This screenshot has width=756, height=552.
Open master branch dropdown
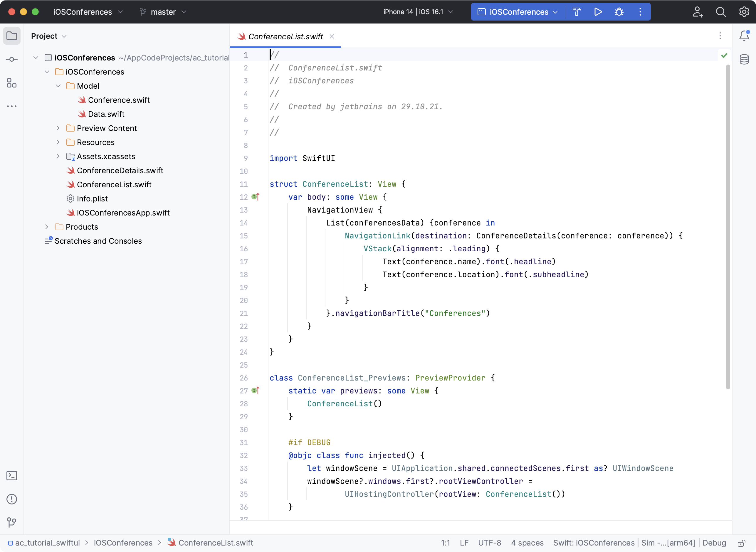coord(163,12)
